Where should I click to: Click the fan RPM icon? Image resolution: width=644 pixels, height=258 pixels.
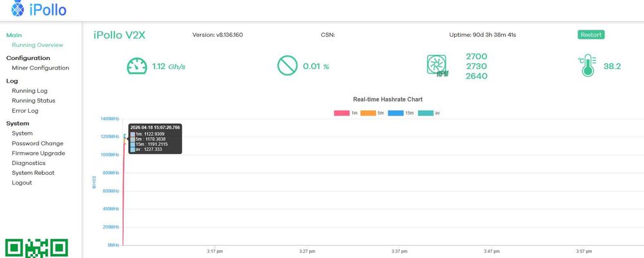click(x=438, y=66)
